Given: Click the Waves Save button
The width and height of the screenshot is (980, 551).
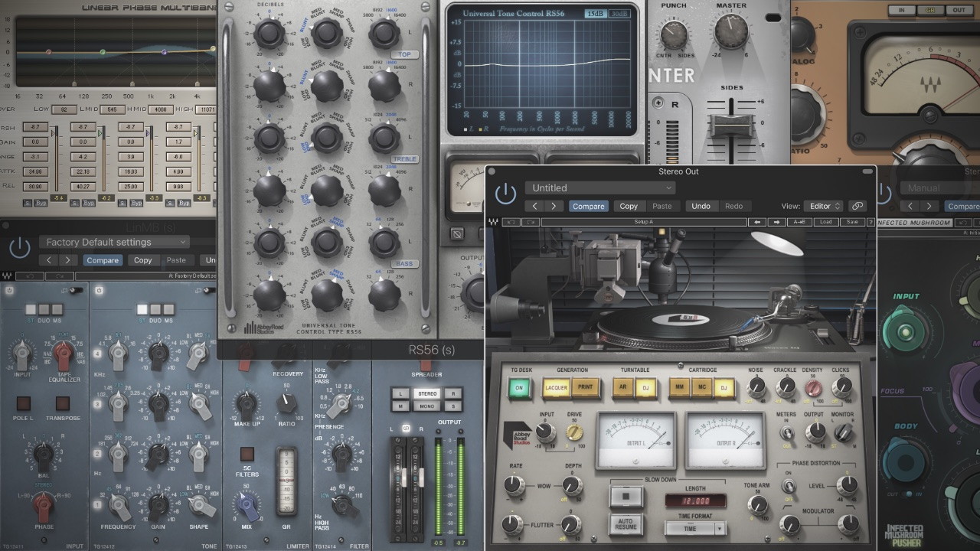Looking at the screenshot, I should click(851, 222).
